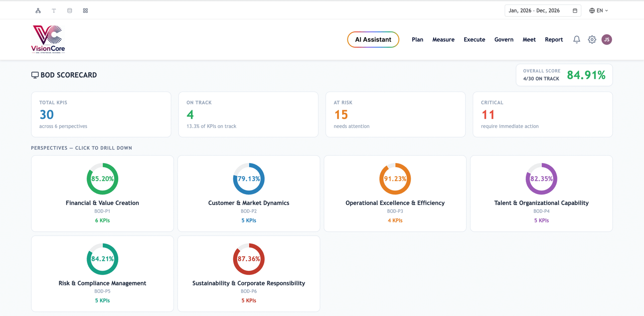Open the calendar icon in date range field
Screen dimensions: 644x316
point(575,10)
